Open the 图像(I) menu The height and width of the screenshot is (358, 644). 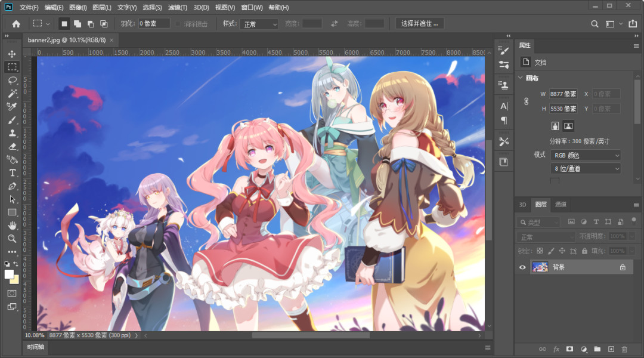78,7
